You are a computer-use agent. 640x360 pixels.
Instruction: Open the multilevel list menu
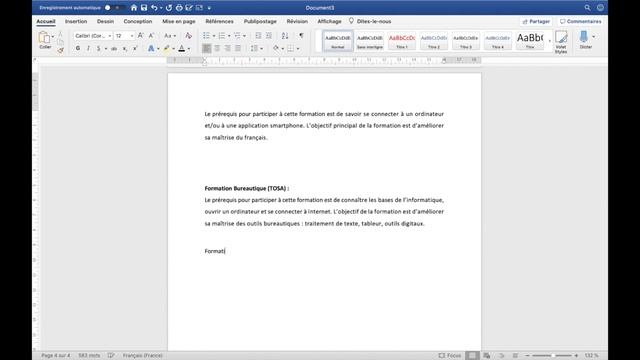point(239,36)
